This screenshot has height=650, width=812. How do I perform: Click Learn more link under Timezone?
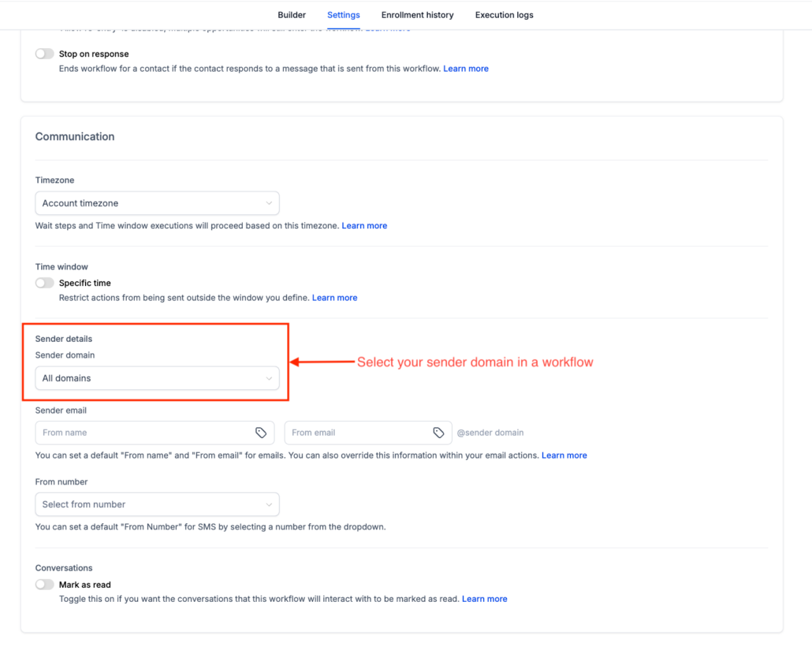coord(364,225)
